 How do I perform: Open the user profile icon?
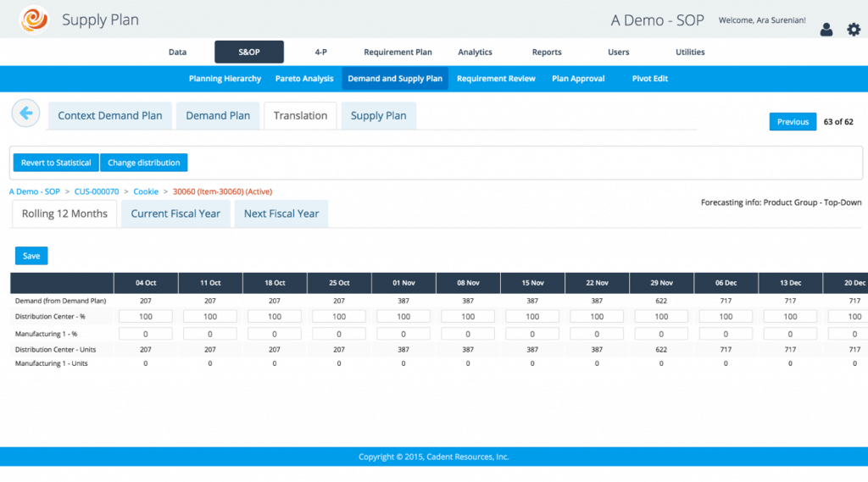[x=826, y=30]
